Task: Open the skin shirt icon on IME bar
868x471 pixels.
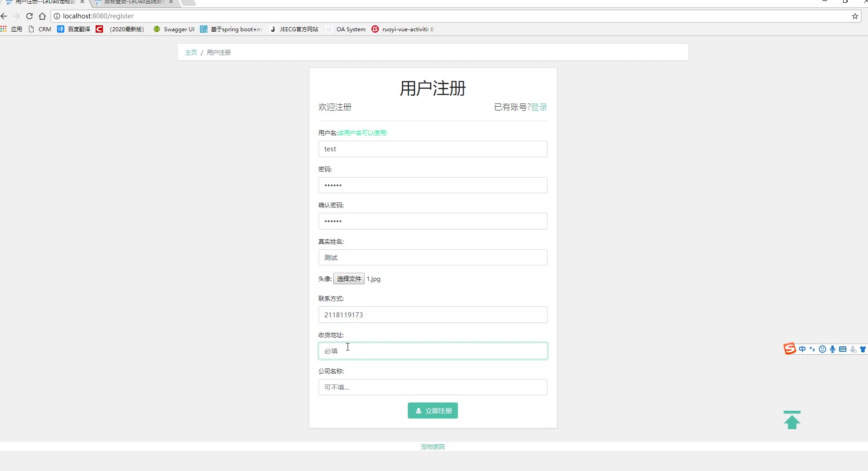Action: (863, 349)
